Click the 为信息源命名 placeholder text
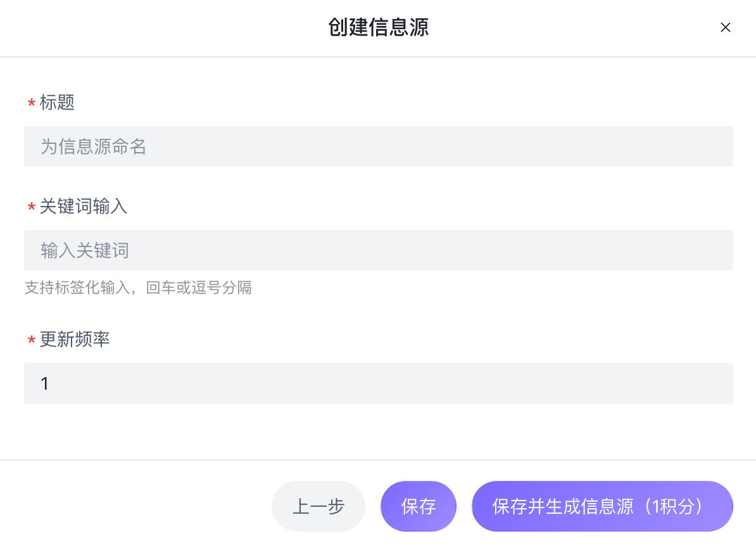Screen dimensions: 756x550 [94, 147]
